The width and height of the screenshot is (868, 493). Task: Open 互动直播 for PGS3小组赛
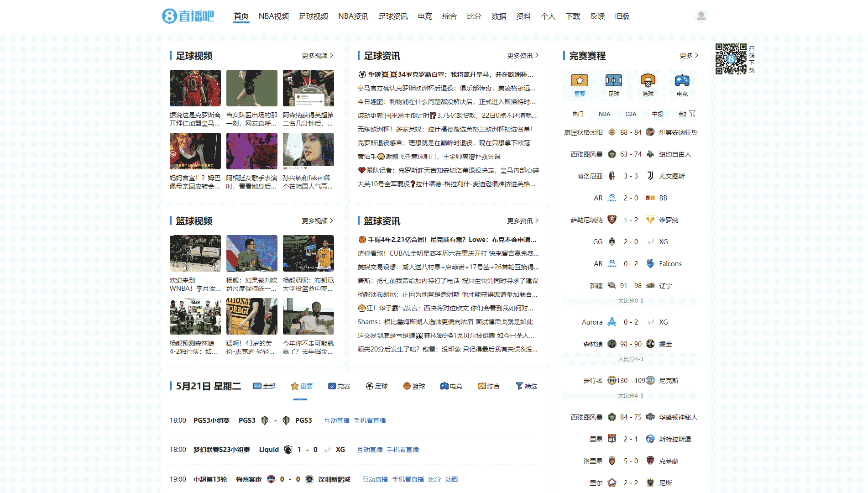click(x=337, y=420)
